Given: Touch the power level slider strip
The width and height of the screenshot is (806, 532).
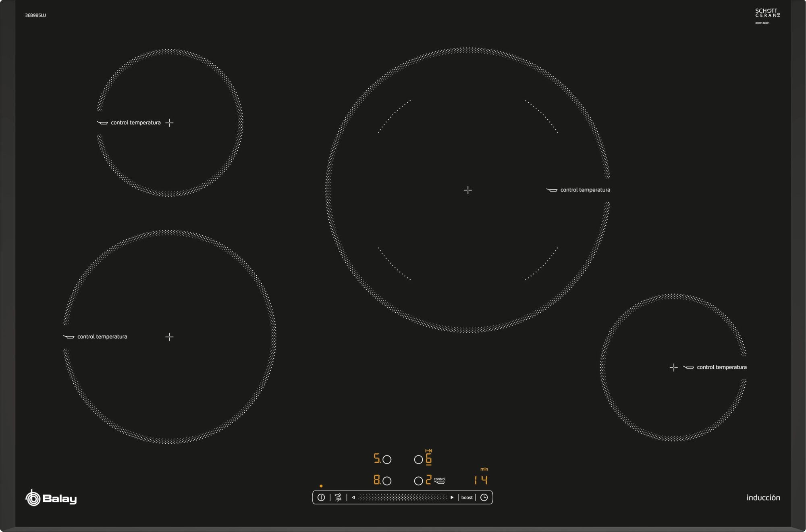Looking at the screenshot, I should 402,497.
